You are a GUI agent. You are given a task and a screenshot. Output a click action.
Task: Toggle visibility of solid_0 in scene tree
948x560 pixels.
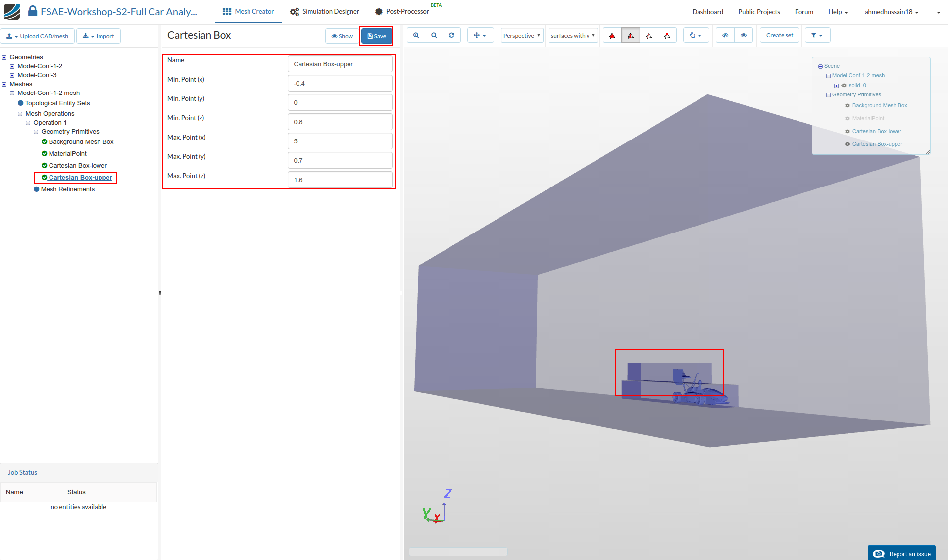pos(844,86)
